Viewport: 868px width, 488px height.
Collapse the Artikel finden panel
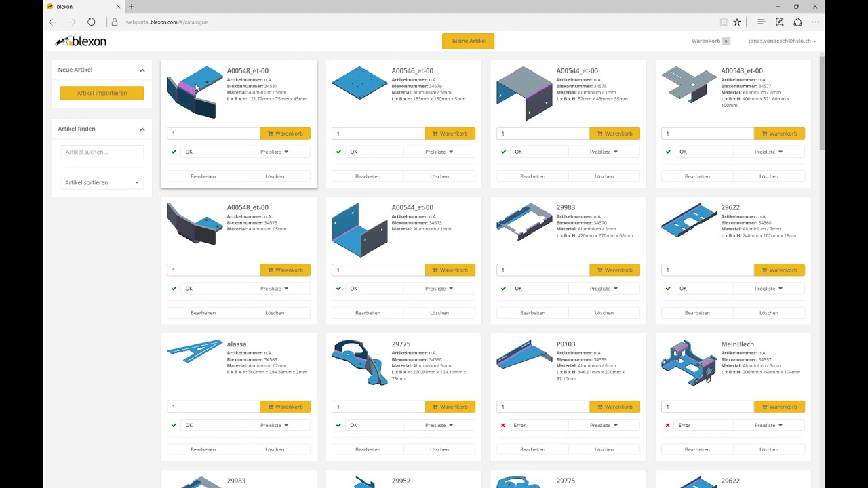tap(142, 129)
